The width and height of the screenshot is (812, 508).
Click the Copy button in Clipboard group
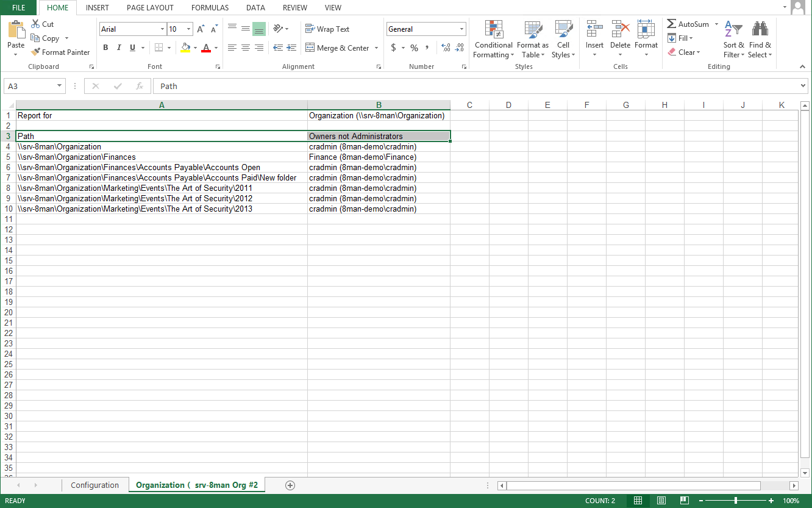[45, 38]
